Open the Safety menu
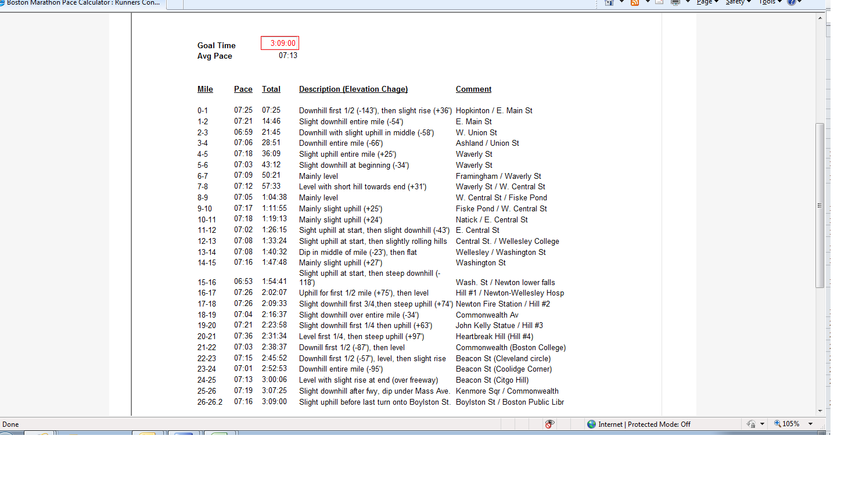Screen dimensions: 841x504 click(x=738, y=2)
